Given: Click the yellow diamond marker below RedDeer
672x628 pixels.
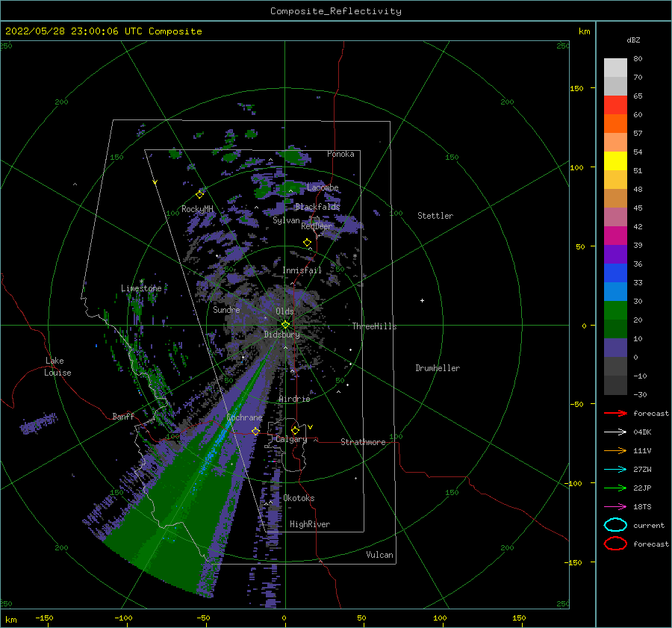Looking at the screenshot, I should point(308,243).
